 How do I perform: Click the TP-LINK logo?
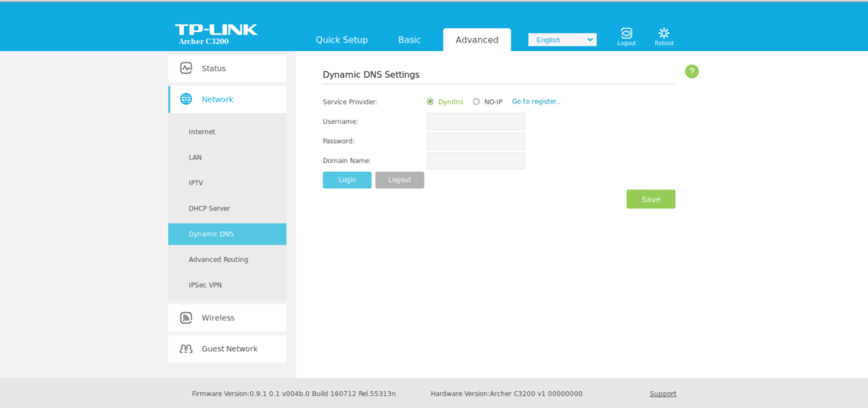215,31
